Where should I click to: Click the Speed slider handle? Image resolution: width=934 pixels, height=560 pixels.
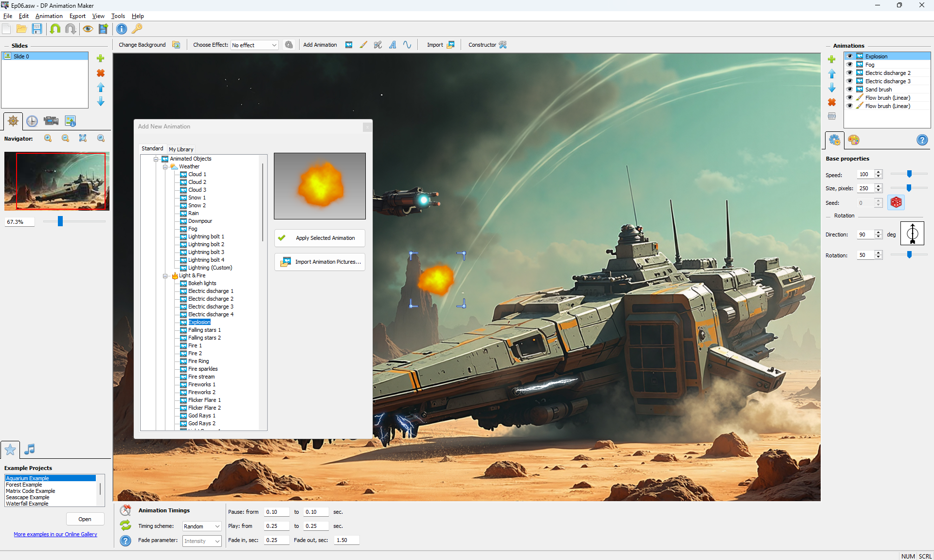tap(909, 174)
